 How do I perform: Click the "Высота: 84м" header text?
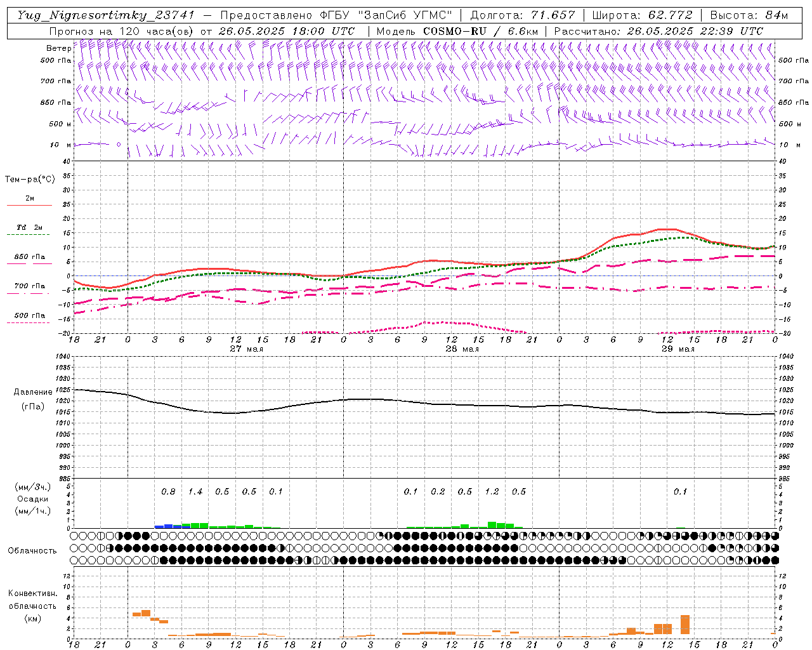click(x=749, y=15)
